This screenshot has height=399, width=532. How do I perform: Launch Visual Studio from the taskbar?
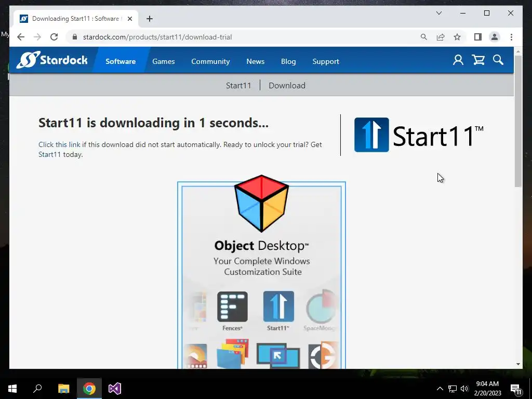pyautogui.click(x=115, y=389)
